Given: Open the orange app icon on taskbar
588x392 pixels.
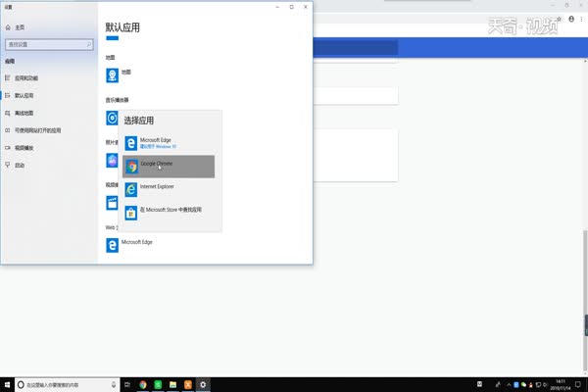Looking at the screenshot, I should pos(188,384).
